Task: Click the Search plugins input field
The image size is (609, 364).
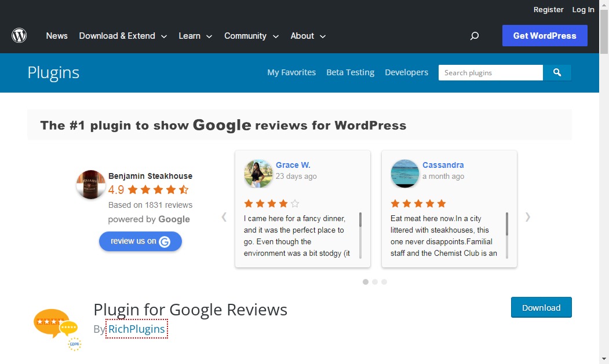Action: click(491, 72)
